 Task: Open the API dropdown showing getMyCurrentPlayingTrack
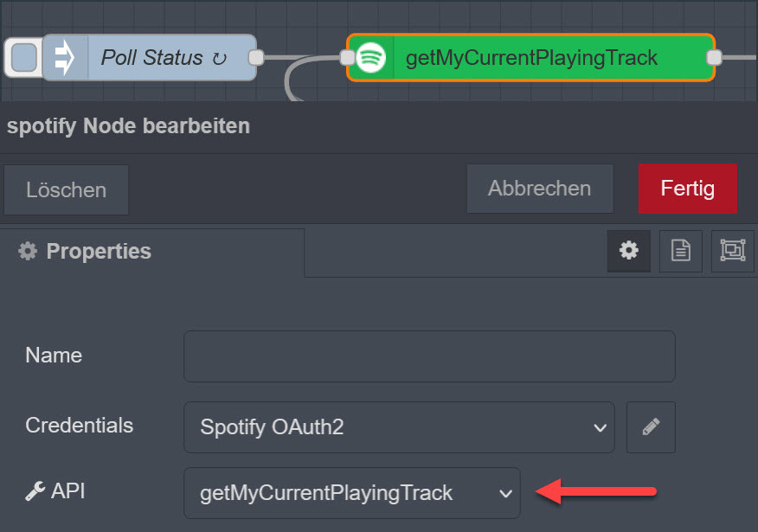click(352, 493)
